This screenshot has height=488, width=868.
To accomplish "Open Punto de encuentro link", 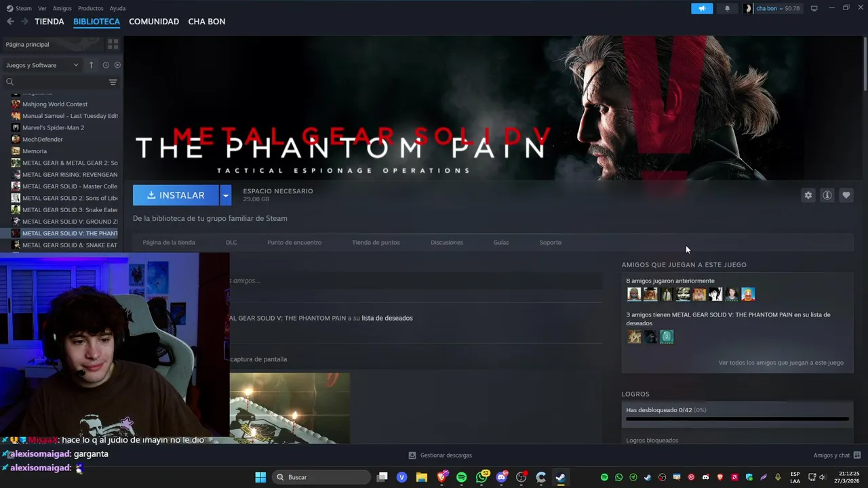I will [294, 242].
